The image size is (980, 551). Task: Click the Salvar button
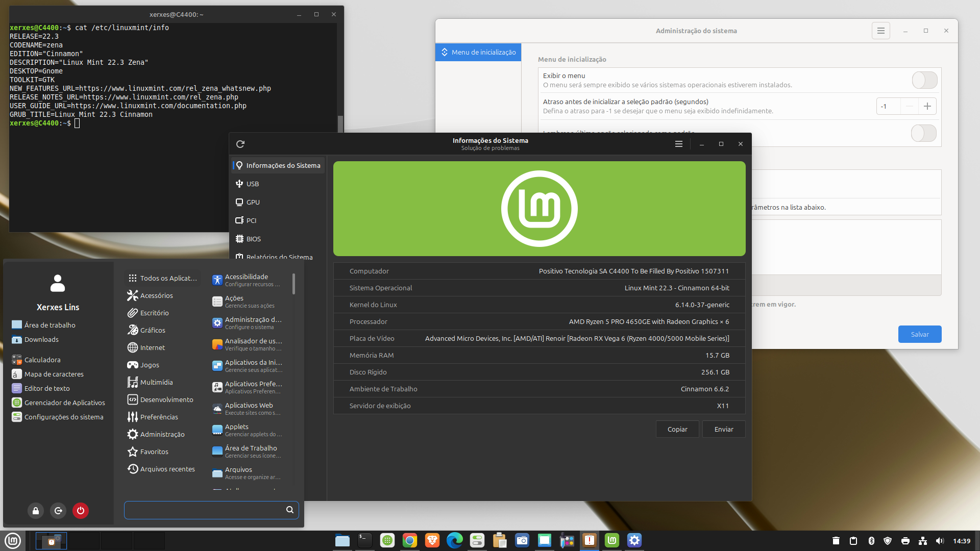coord(919,334)
